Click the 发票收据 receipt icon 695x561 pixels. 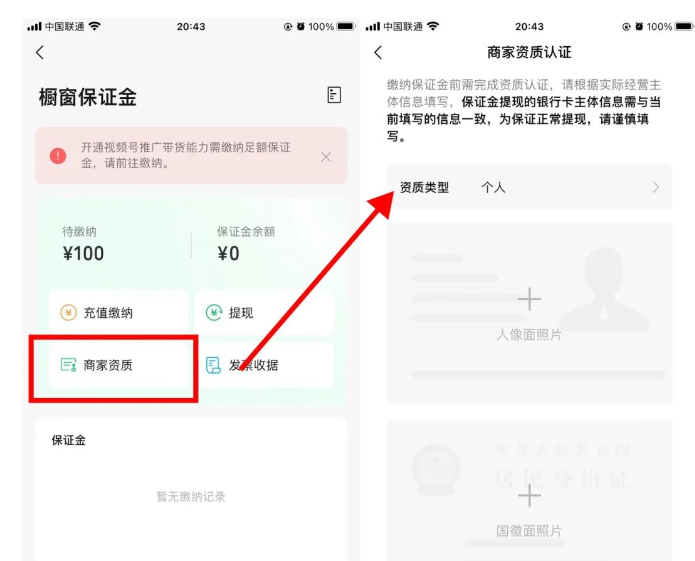(213, 365)
